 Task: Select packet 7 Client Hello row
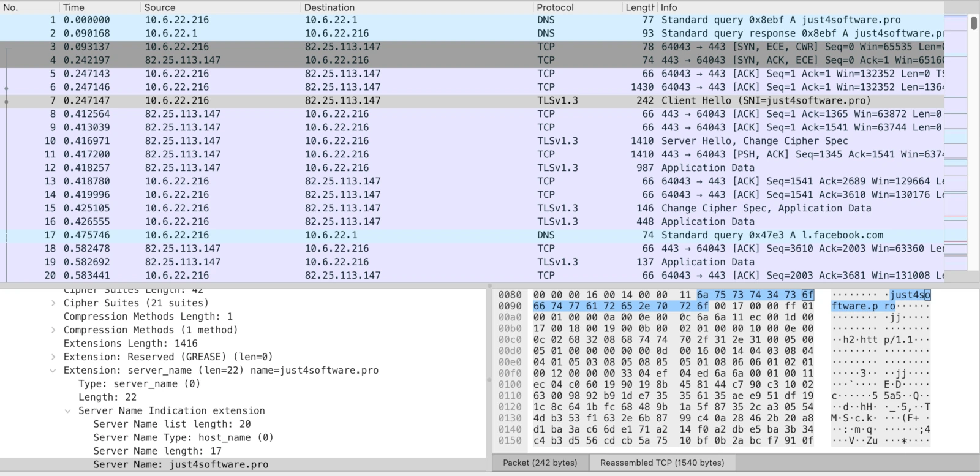[x=472, y=100]
